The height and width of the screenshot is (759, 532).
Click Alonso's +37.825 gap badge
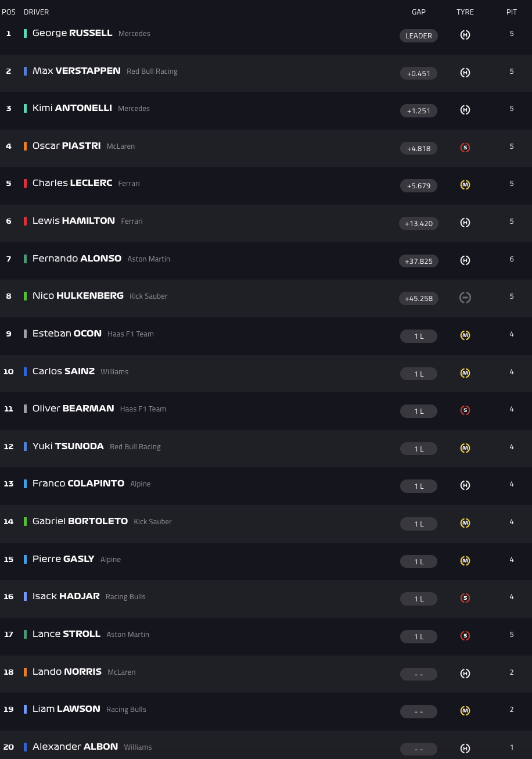pyautogui.click(x=419, y=261)
